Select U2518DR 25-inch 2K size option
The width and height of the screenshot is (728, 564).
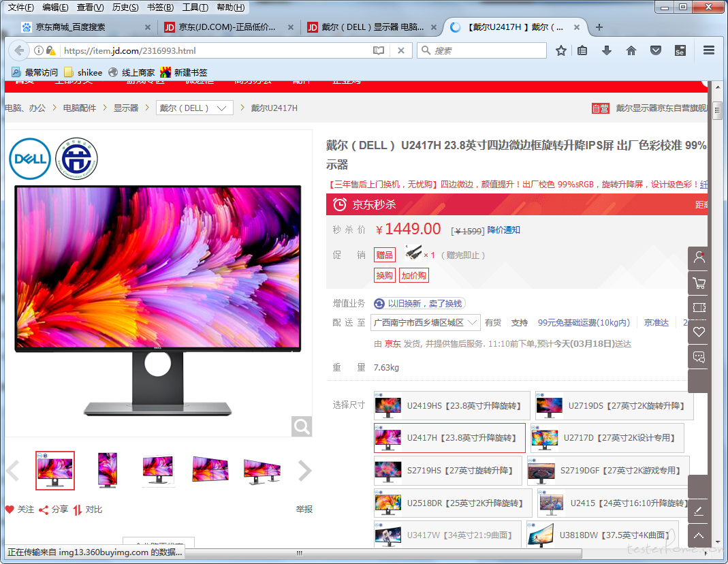tap(453, 503)
